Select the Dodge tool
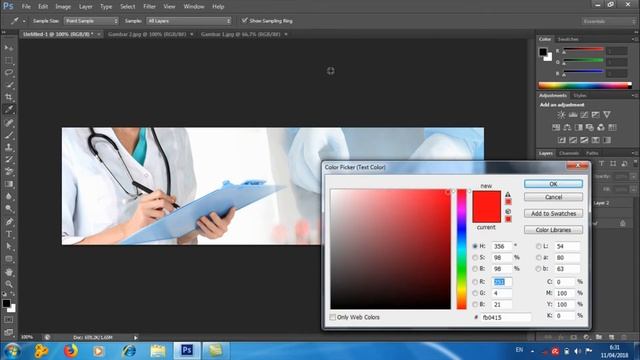The height and width of the screenshot is (360, 640). (9, 209)
